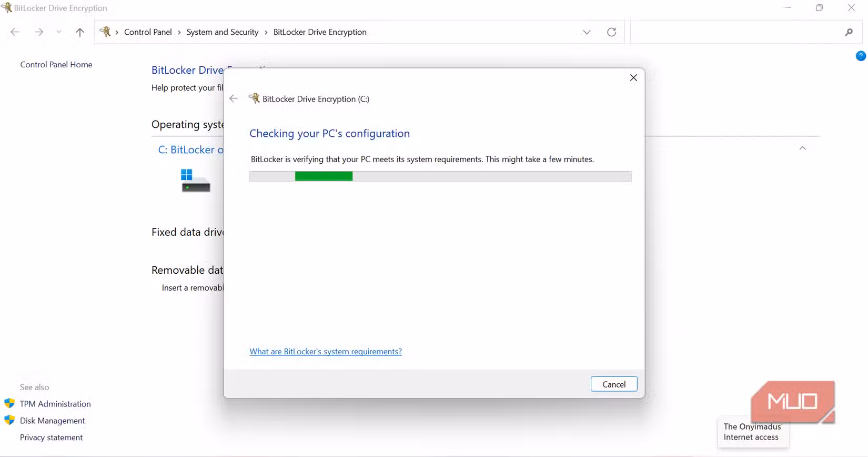
Task: Open Control Panel Home link
Action: pos(56,64)
